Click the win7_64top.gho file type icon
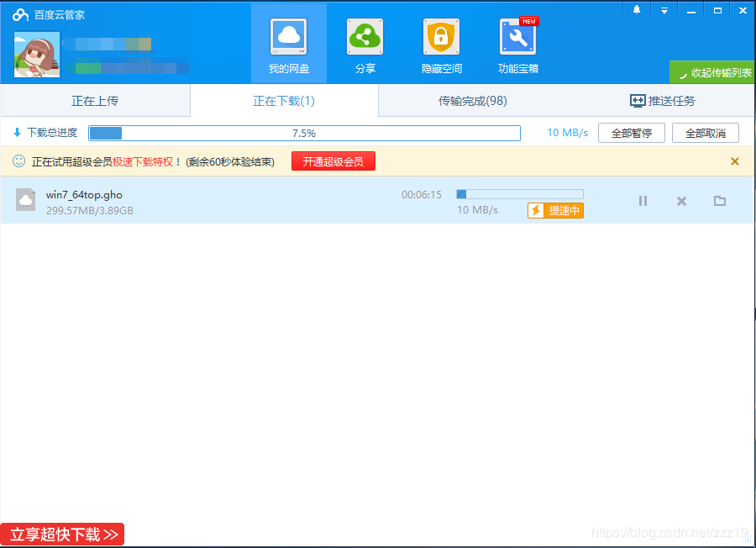Screen dimensions: 756x548 [x=25, y=200]
